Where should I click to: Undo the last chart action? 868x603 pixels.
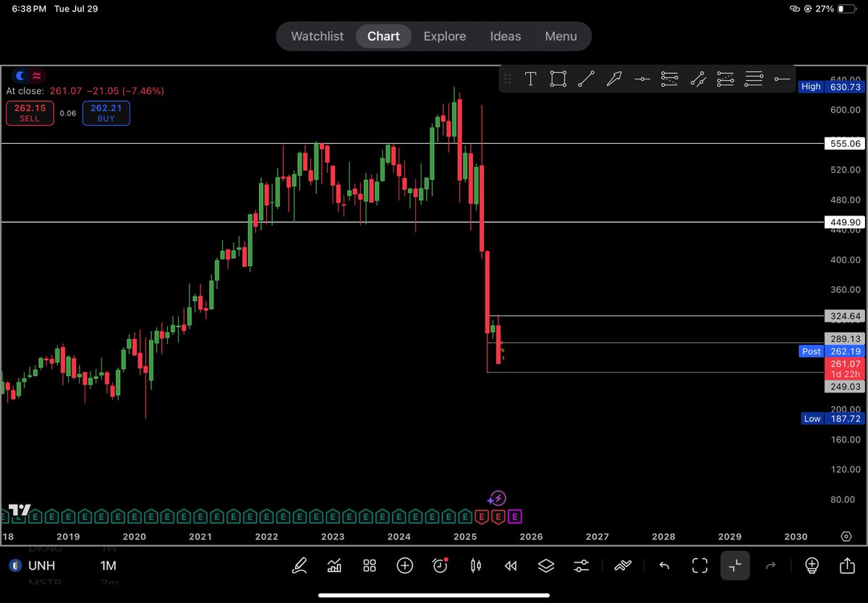click(x=664, y=565)
